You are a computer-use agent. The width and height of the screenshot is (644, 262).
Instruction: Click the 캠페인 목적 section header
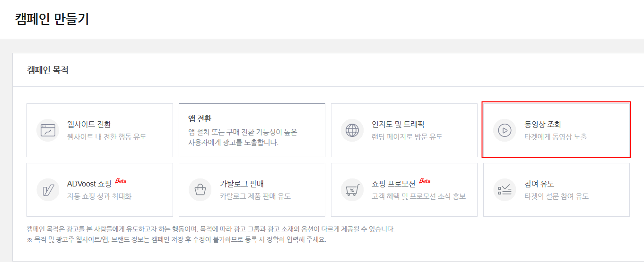[x=48, y=70]
